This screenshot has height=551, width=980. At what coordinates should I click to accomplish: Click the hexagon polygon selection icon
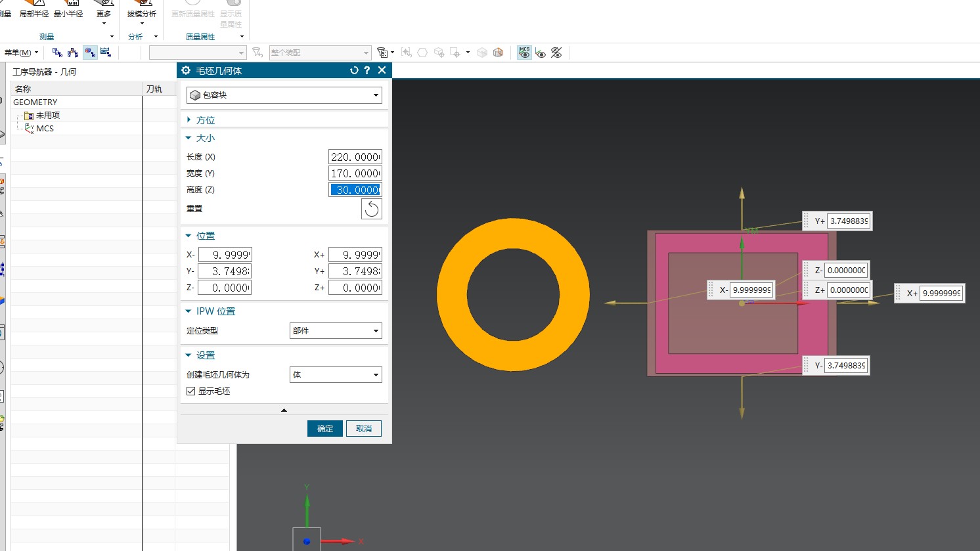422,53
